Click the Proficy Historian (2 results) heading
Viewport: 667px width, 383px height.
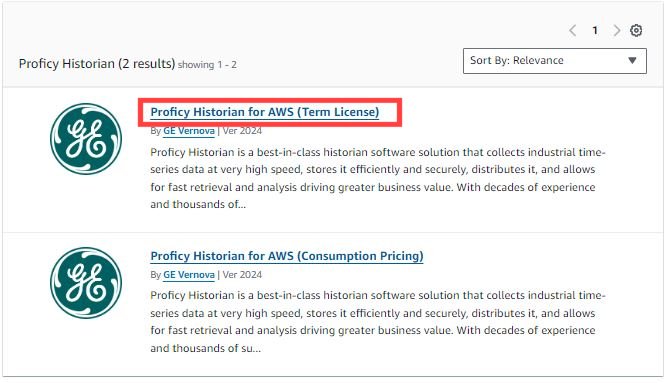pyautogui.click(x=97, y=64)
